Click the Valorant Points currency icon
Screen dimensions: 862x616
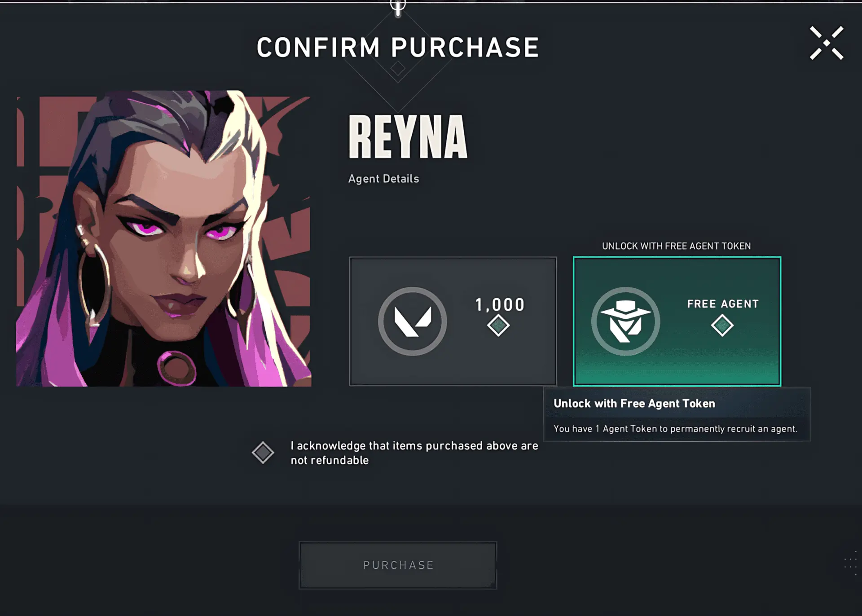(x=412, y=321)
